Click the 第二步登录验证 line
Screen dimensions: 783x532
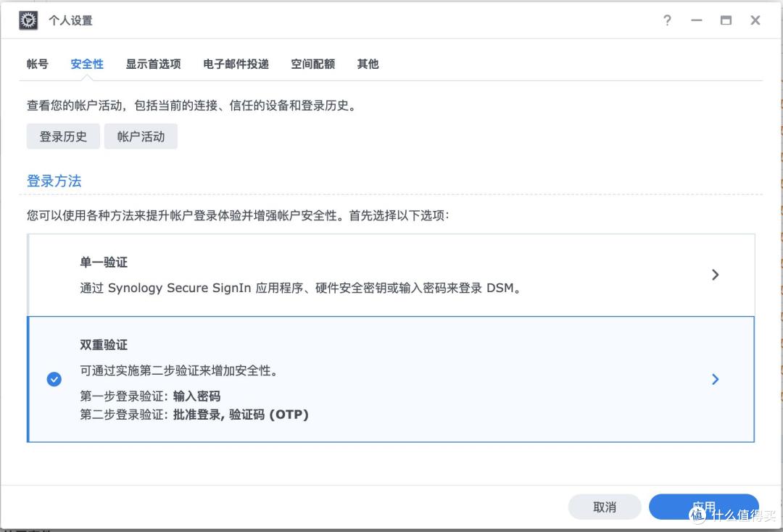click(x=194, y=415)
